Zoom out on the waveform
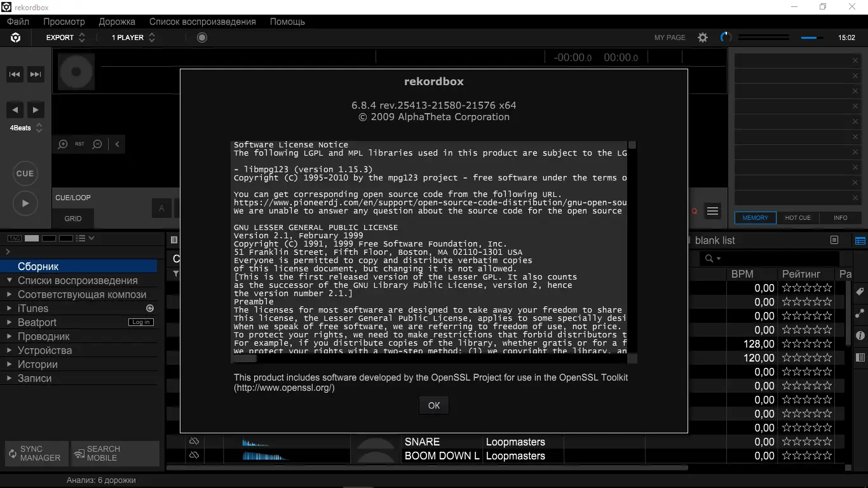 (97, 144)
